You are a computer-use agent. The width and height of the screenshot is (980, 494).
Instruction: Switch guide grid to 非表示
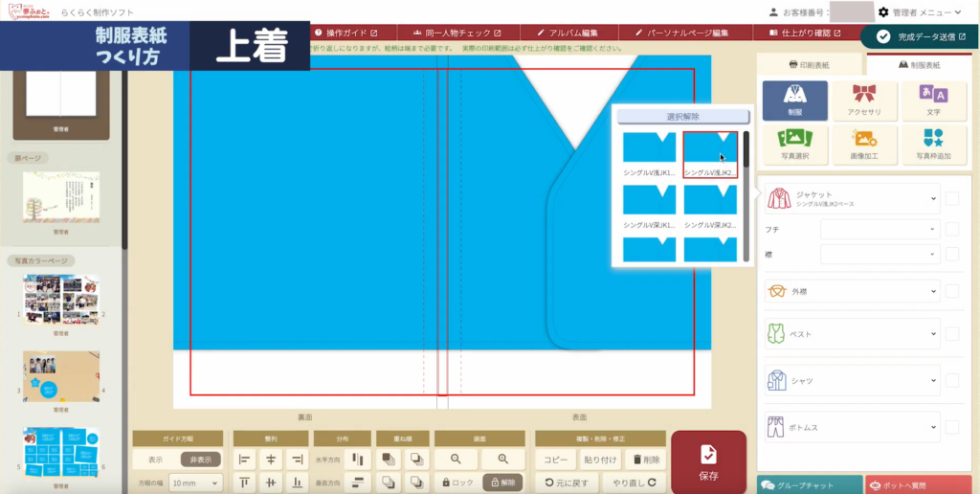click(x=200, y=460)
